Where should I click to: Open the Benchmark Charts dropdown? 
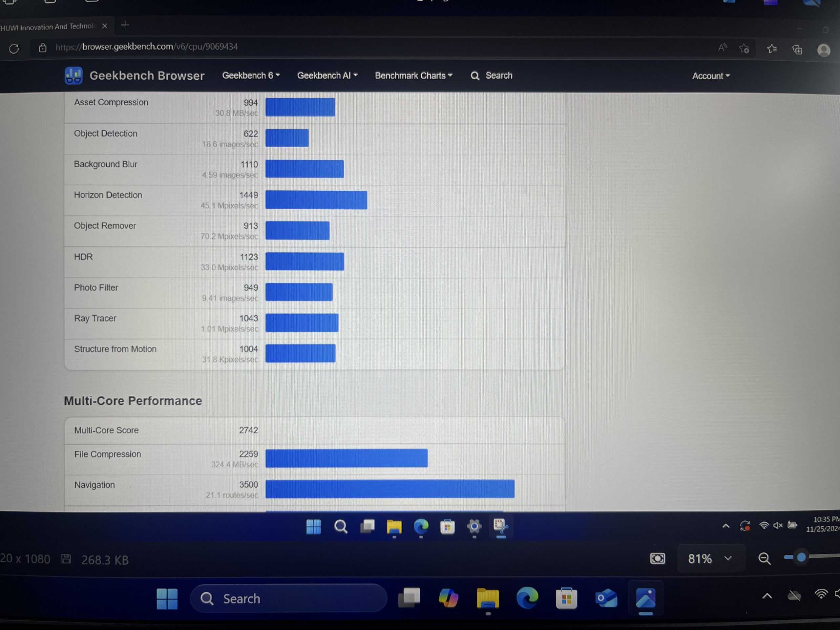[413, 75]
